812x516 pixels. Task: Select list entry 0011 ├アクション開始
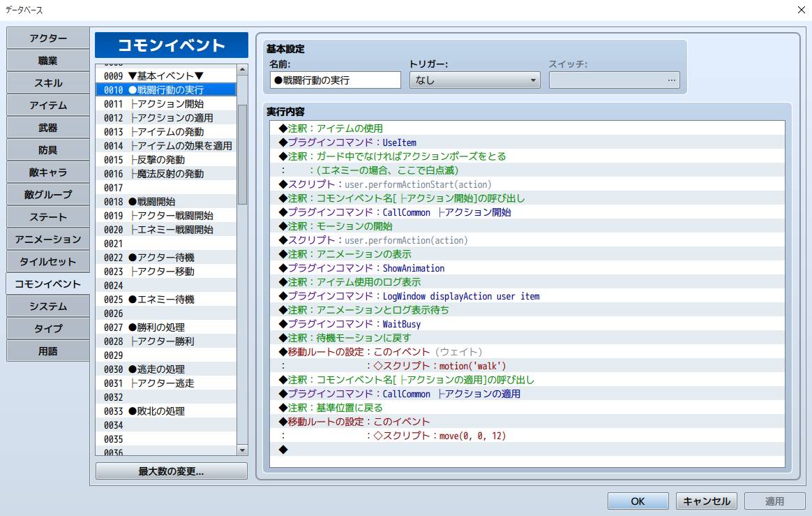click(166, 104)
